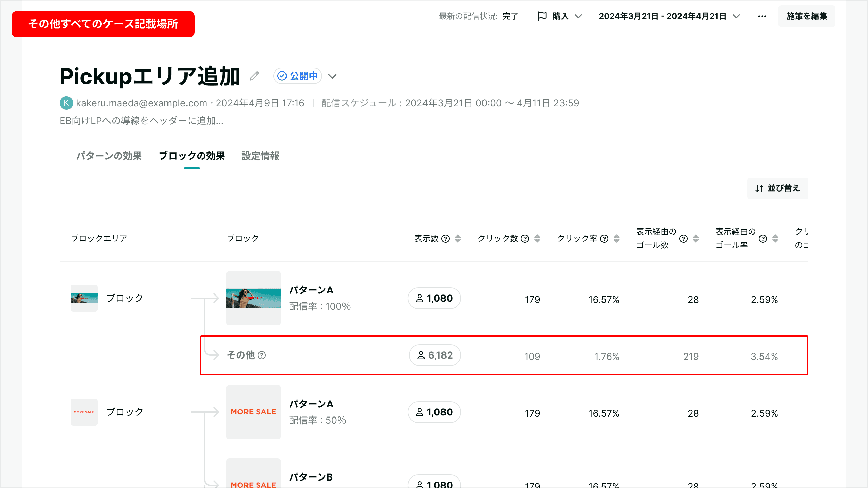The image size is (868, 488).
Task: Click help icon beside 表示経由のゴール数
Action: pyautogui.click(x=684, y=239)
